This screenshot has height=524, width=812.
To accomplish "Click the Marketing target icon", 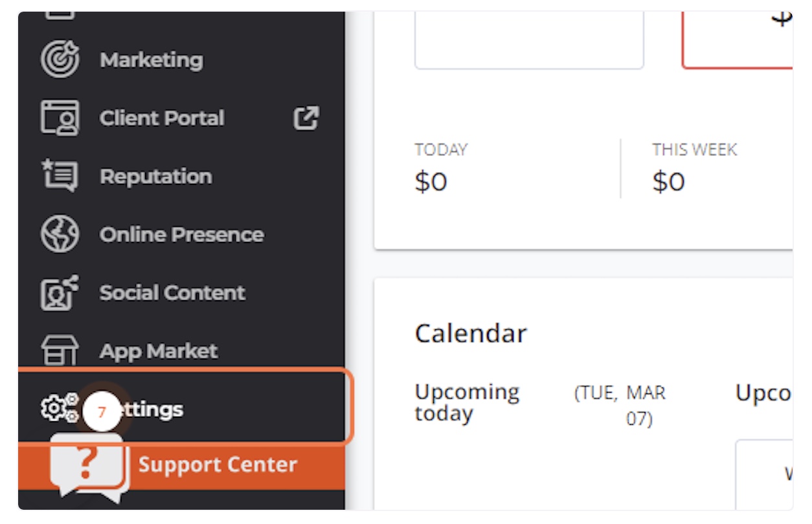I will 60,60.
